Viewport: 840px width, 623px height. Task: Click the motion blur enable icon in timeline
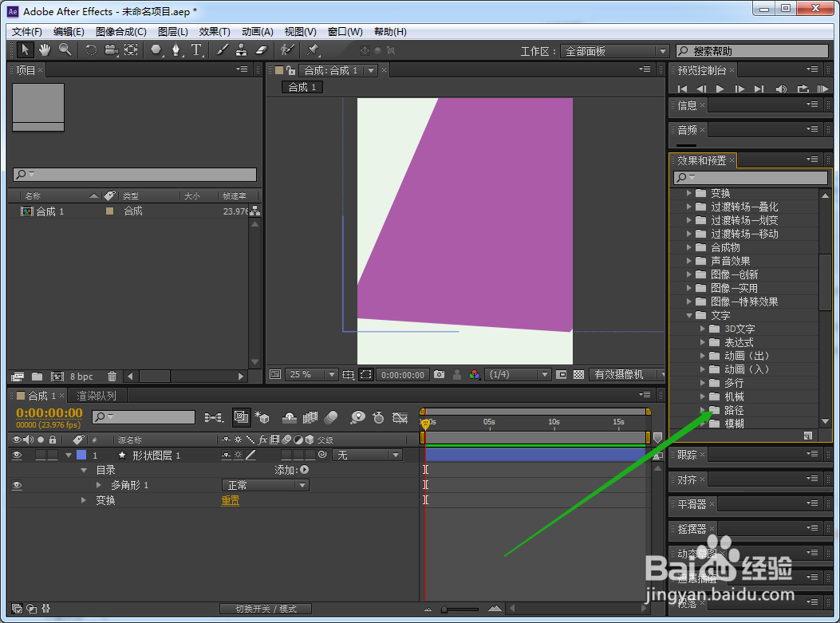331,417
